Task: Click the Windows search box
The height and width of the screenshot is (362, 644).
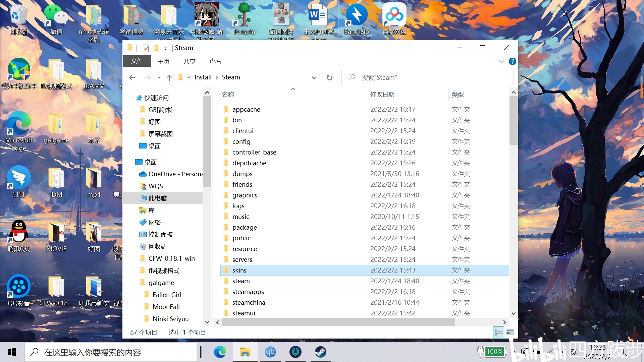Action: [x=111, y=352]
